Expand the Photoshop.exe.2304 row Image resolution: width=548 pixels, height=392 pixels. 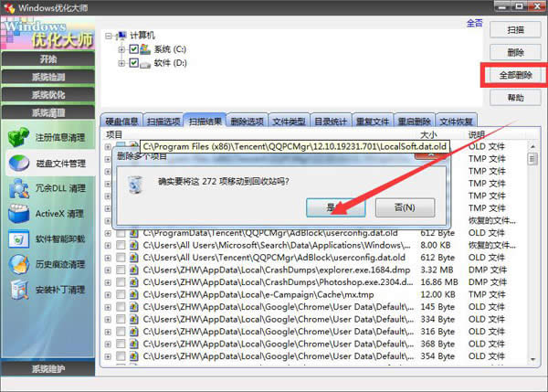(x=108, y=282)
